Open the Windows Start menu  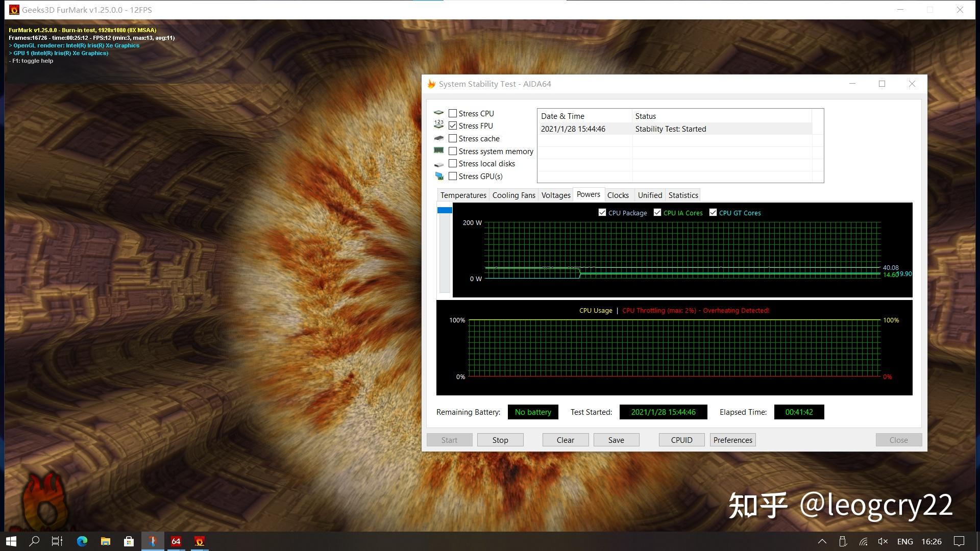coord(11,541)
